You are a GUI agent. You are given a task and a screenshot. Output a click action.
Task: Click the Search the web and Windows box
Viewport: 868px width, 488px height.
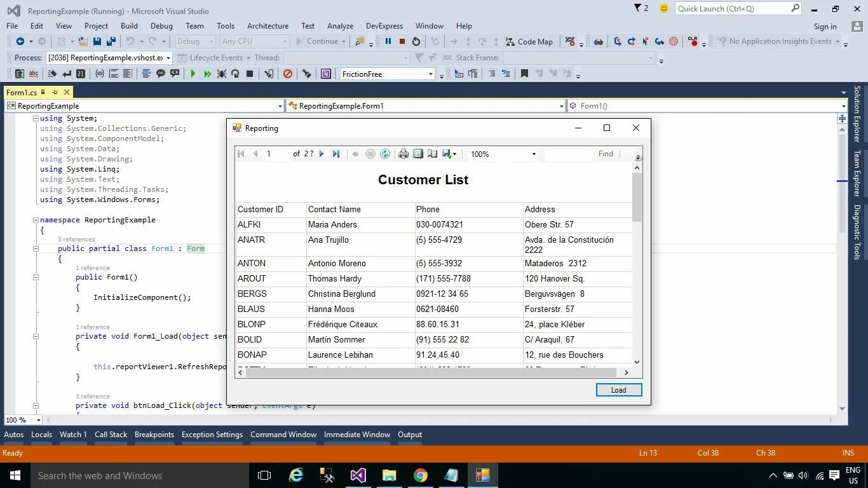(140, 475)
